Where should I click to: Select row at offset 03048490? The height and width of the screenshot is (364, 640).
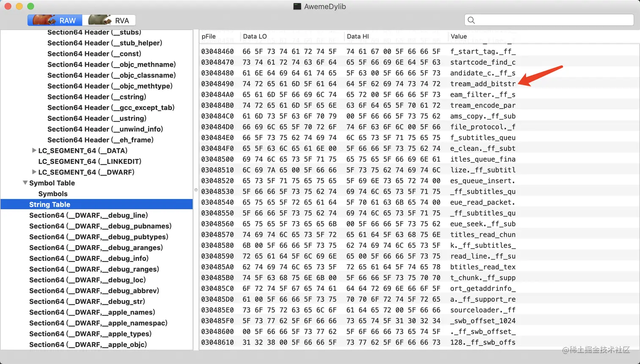click(419, 83)
